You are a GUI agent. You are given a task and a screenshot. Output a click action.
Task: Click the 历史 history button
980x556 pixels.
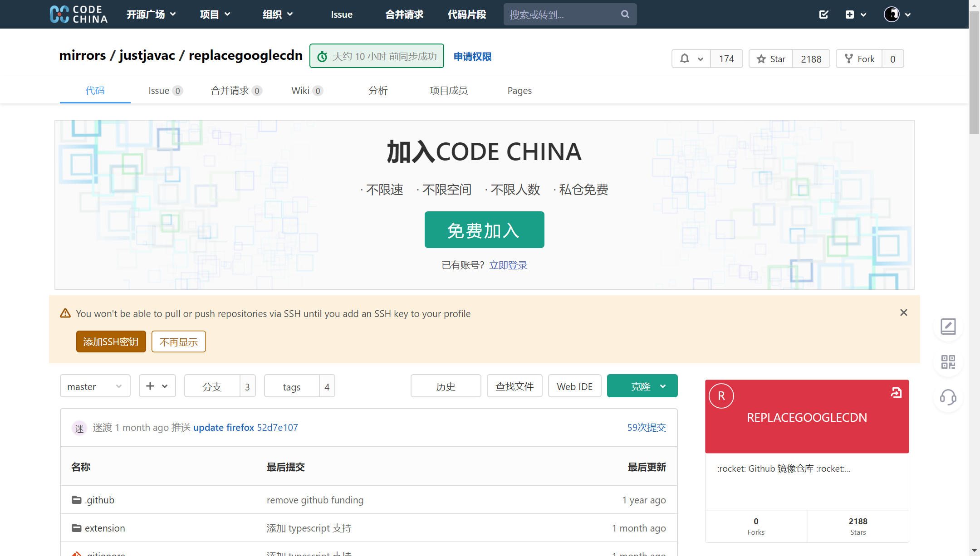tap(446, 386)
